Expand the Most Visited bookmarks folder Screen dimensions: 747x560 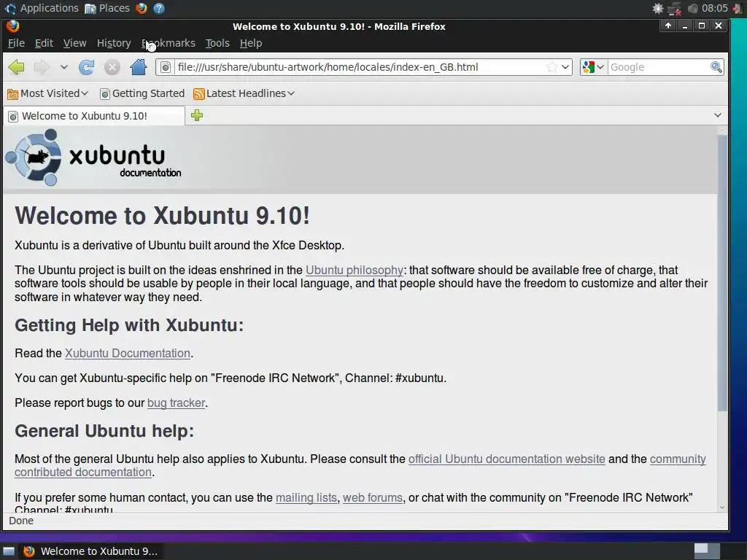coord(47,94)
